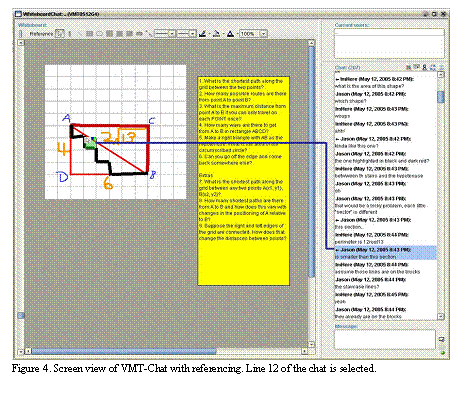The height and width of the screenshot is (395, 460).
Task: Select the straight line drawing tool
Action: [80, 34]
